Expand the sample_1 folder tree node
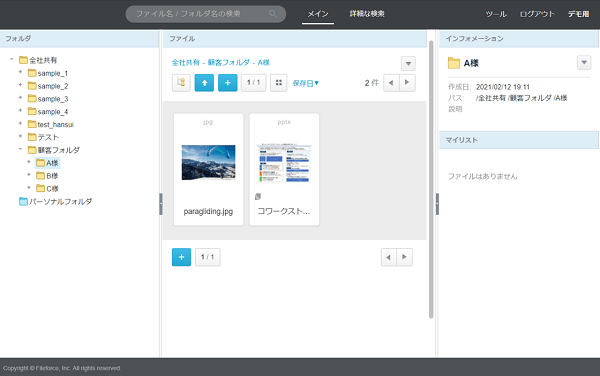Screen dimensions: 600x376 coord(20,72)
